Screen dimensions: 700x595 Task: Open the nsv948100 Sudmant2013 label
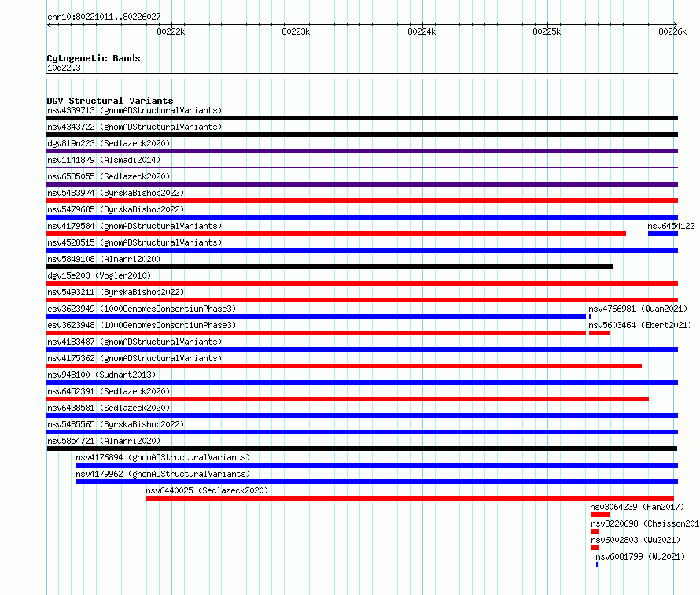[101, 375]
